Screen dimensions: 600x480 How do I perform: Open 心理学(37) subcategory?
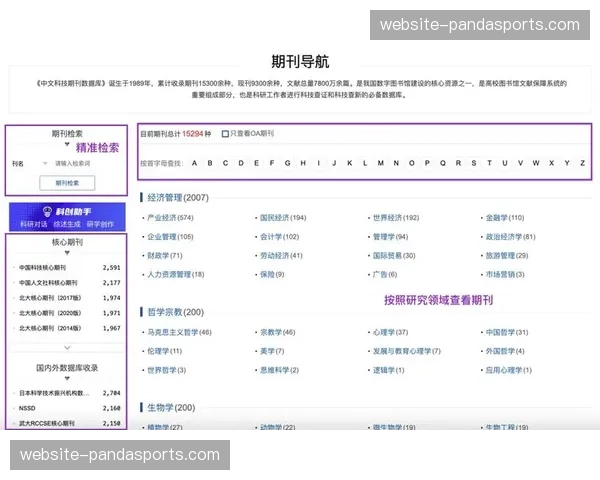[x=391, y=332]
